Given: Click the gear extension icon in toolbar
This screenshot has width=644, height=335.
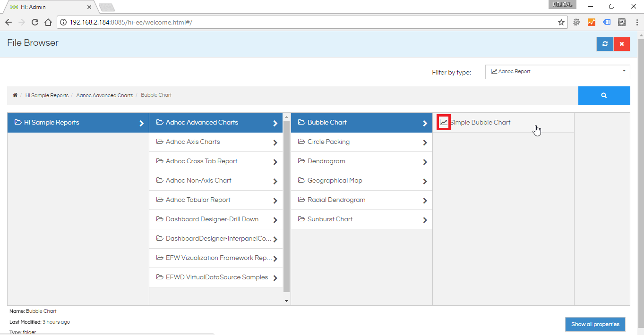Looking at the screenshot, I should (576, 22).
